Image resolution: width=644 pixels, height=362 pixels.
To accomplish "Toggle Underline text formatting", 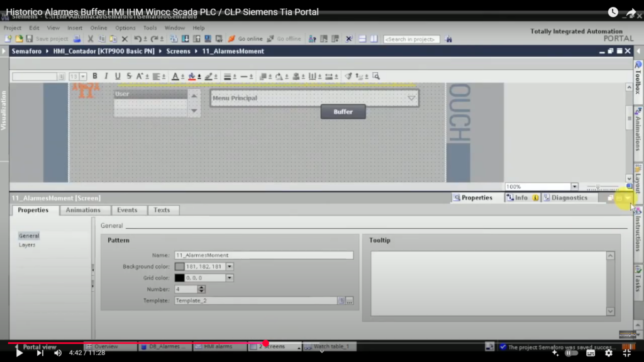I will (118, 76).
